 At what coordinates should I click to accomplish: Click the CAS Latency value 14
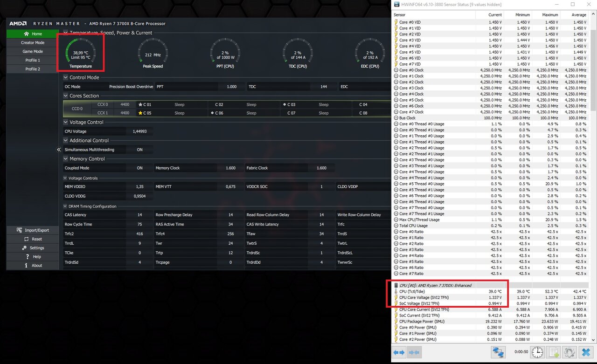click(x=140, y=215)
